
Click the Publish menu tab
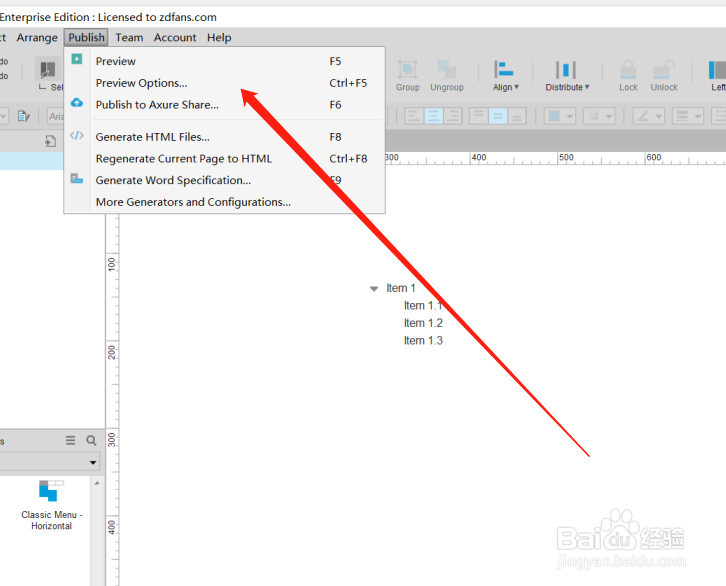(86, 37)
